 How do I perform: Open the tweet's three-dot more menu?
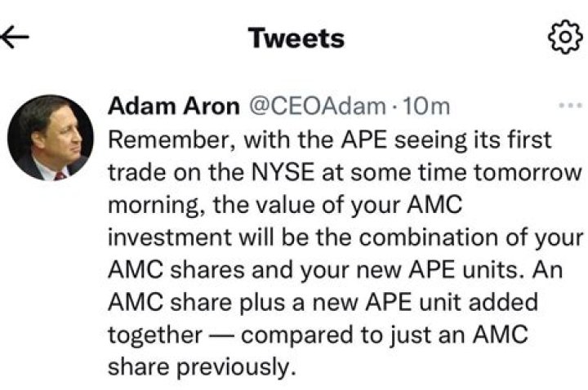[567, 107]
